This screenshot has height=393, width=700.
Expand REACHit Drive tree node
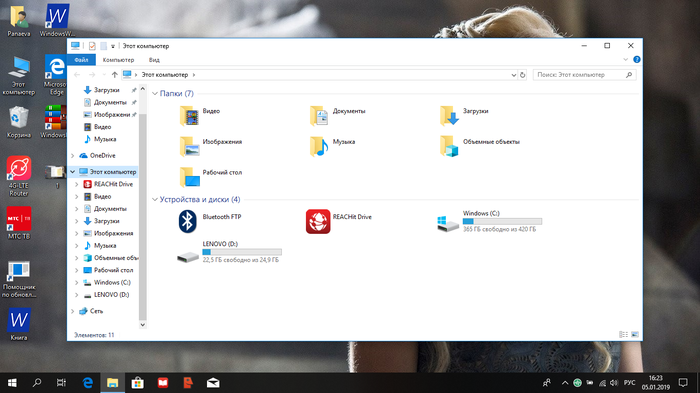77,184
